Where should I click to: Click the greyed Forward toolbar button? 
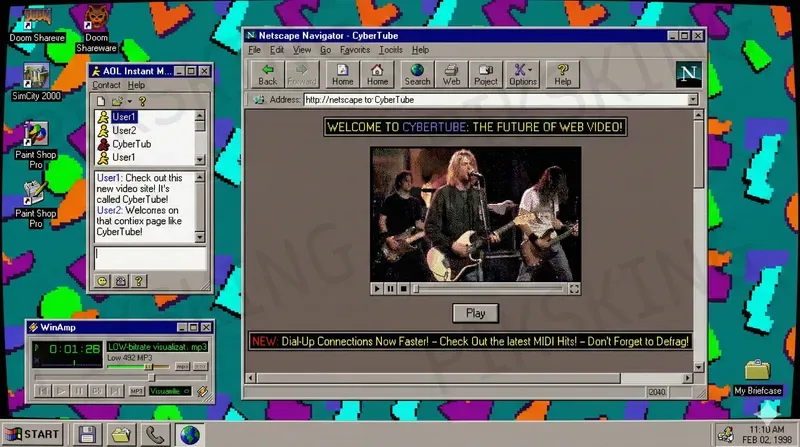pyautogui.click(x=302, y=74)
